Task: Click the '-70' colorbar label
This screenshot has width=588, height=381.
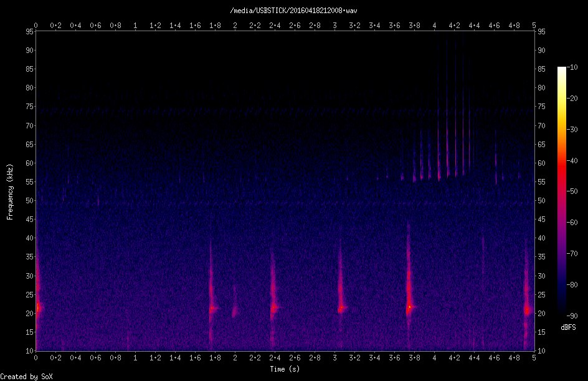Action: click(x=572, y=253)
